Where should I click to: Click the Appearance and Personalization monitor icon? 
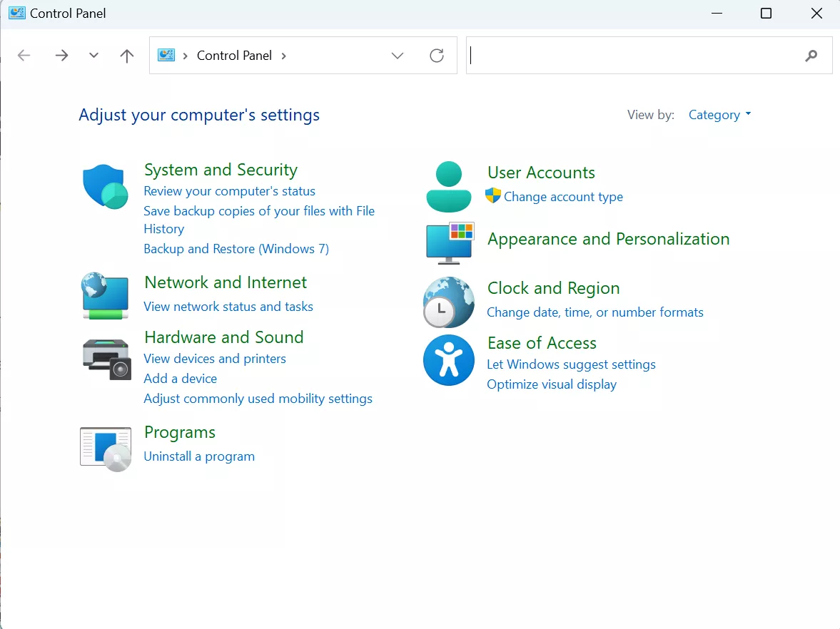[448, 243]
